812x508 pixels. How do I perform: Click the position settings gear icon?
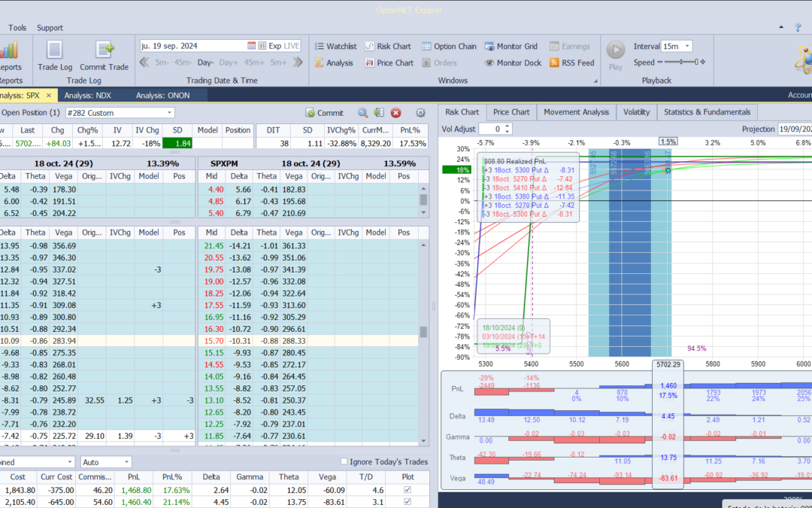point(420,113)
